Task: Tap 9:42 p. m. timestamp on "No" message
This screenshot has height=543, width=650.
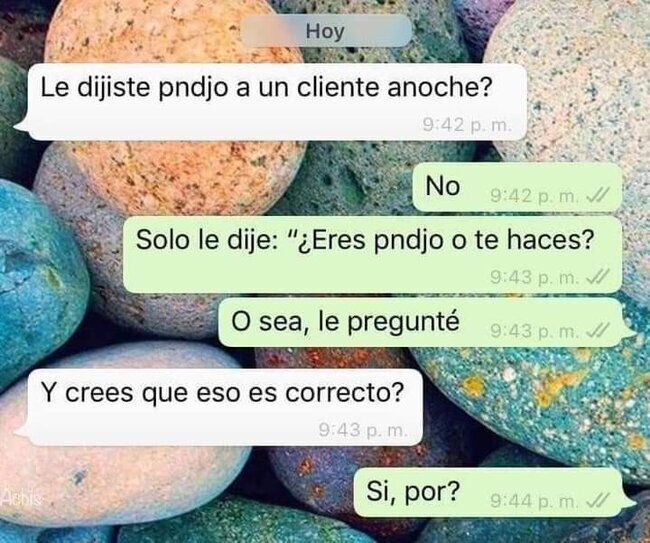Action: (x=535, y=195)
